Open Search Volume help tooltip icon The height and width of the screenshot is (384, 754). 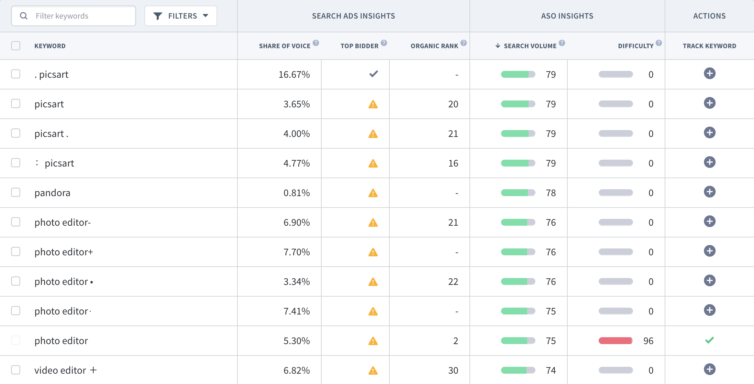(x=562, y=43)
